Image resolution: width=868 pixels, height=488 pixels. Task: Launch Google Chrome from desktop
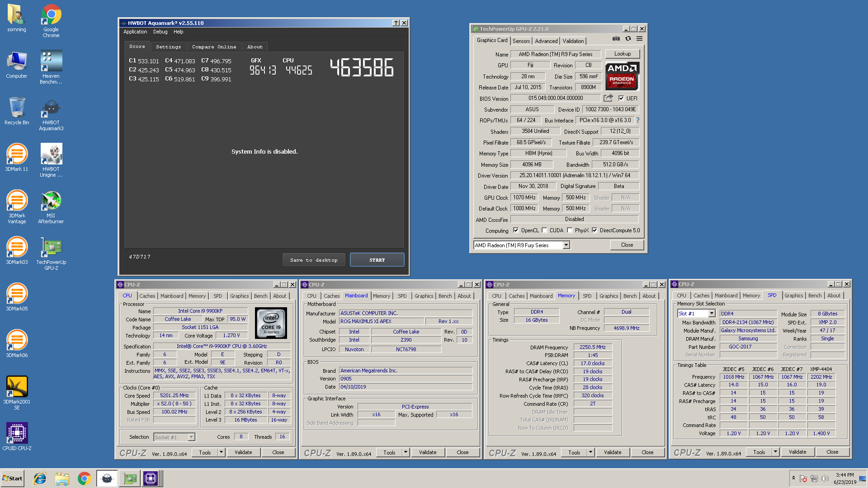pos(51,20)
